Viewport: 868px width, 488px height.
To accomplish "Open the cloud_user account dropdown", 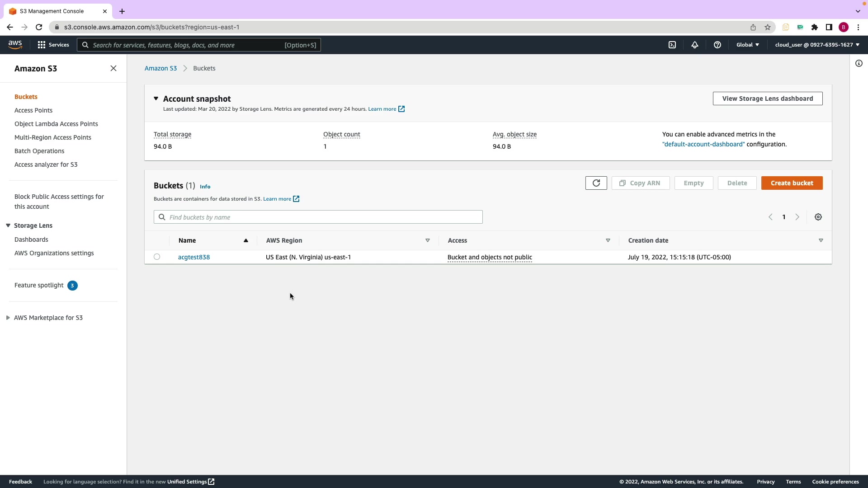I will [x=817, y=45].
